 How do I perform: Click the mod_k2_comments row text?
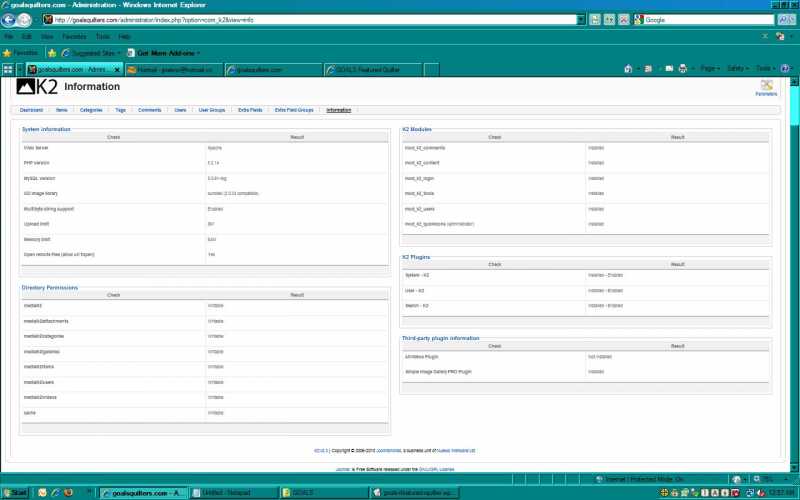pyautogui.click(x=425, y=148)
